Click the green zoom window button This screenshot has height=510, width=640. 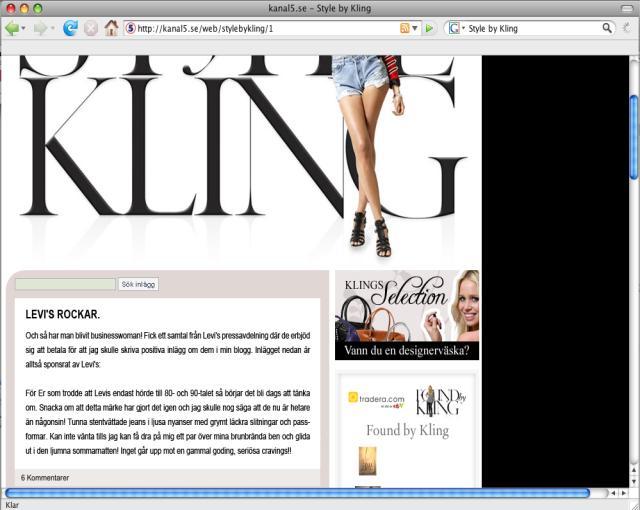38,8
